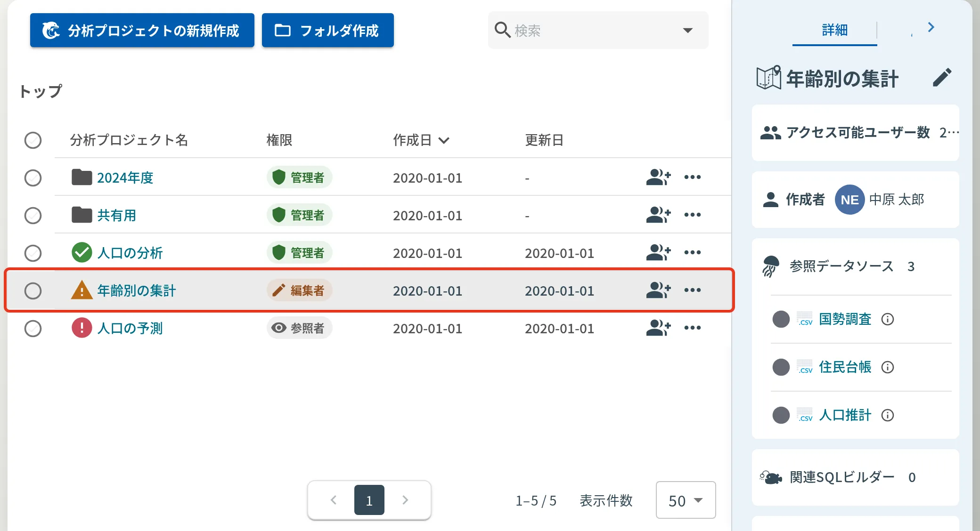Click the add-user icon for 2024年度 row
980x531 pixels.
click(658, 177)
